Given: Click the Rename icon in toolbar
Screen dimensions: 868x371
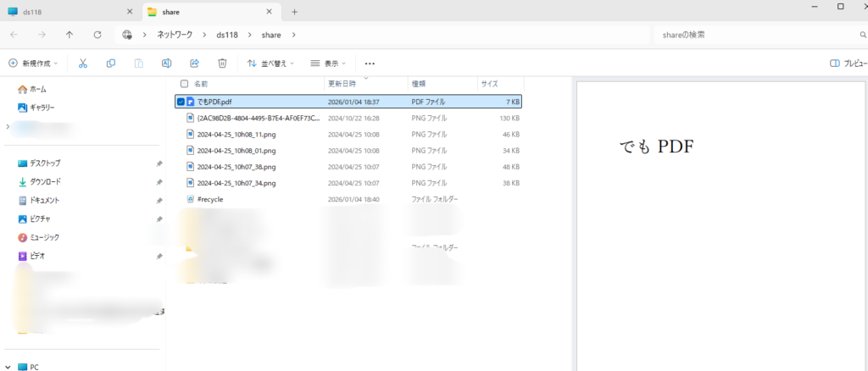Looking at the screenshot, I should (x=166, y=64).
